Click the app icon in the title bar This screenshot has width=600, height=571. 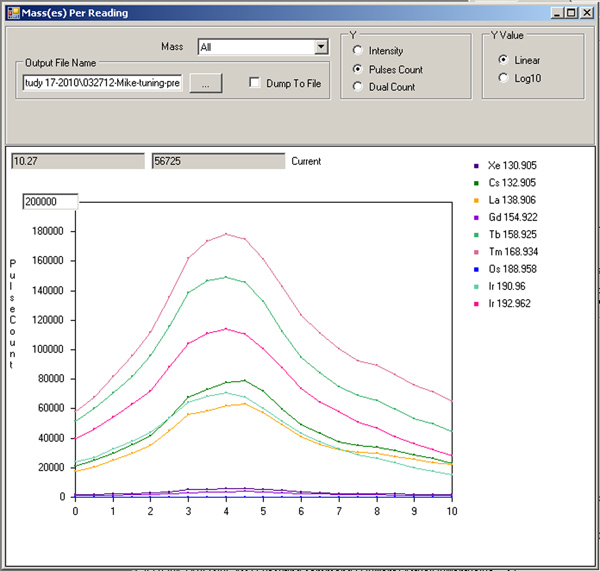coord(12,11)
